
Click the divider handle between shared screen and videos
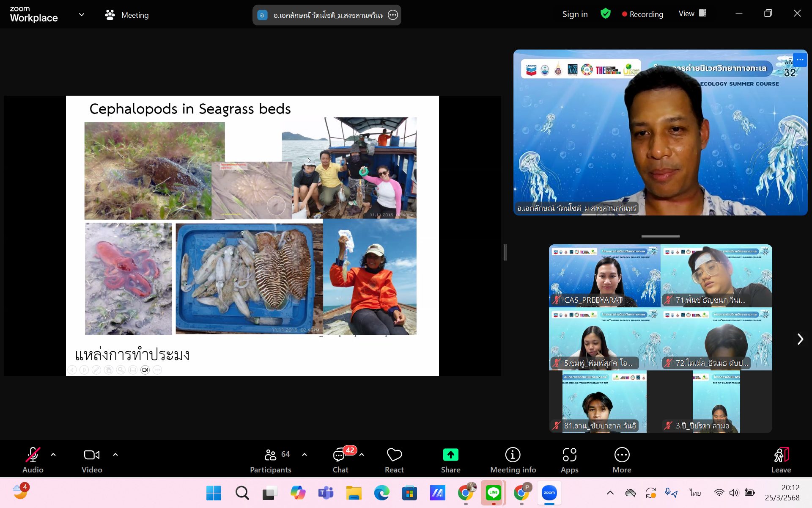[x=505, y=252]
